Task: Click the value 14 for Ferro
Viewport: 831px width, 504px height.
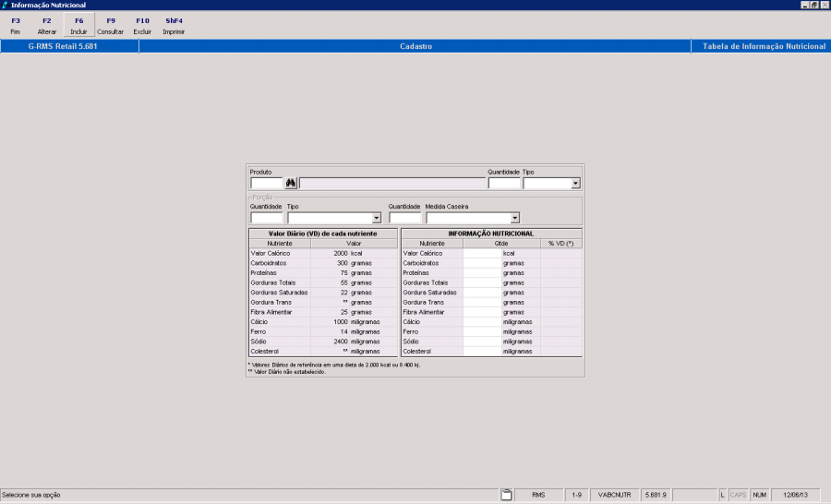Action: tap(344, 331)
